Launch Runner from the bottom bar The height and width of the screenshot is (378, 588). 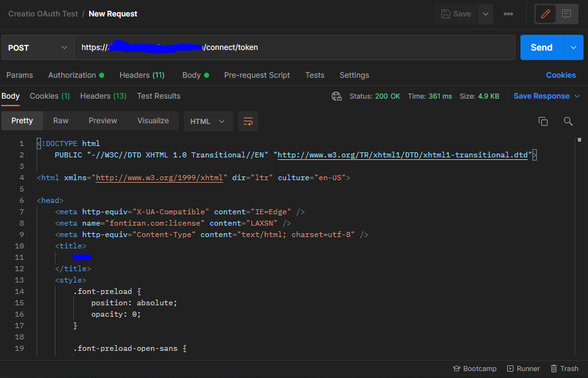(x=523, y=369)
